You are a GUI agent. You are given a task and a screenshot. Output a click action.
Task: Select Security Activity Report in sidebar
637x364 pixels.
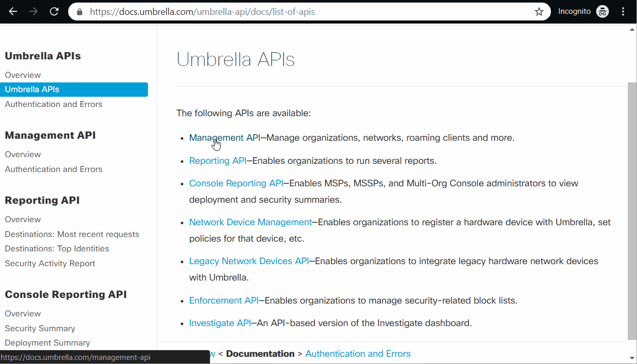point(50,263)
